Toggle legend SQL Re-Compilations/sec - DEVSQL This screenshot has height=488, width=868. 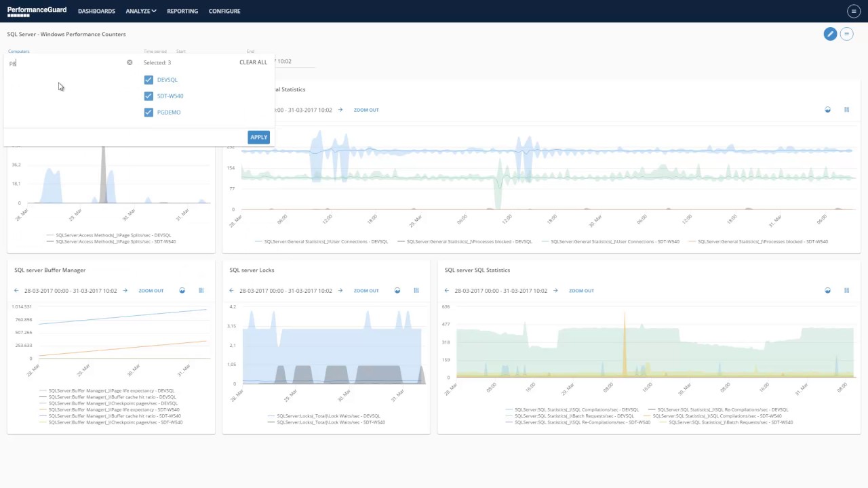718,410
